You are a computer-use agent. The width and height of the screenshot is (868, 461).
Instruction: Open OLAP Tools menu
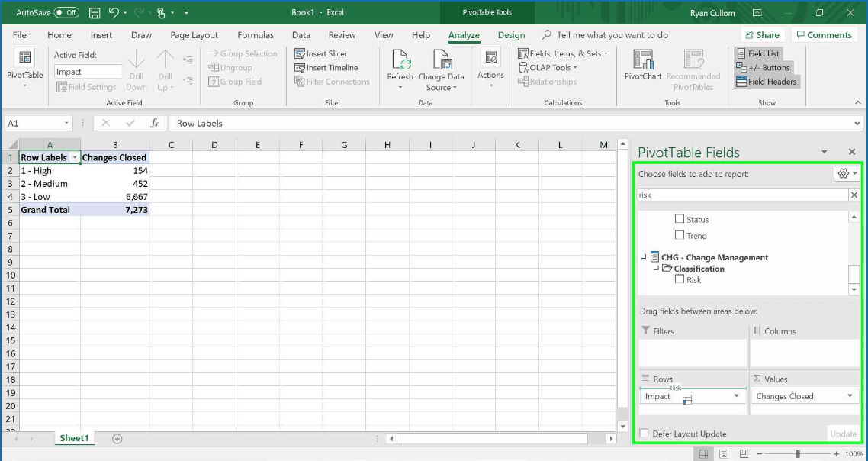click(548, 68)
